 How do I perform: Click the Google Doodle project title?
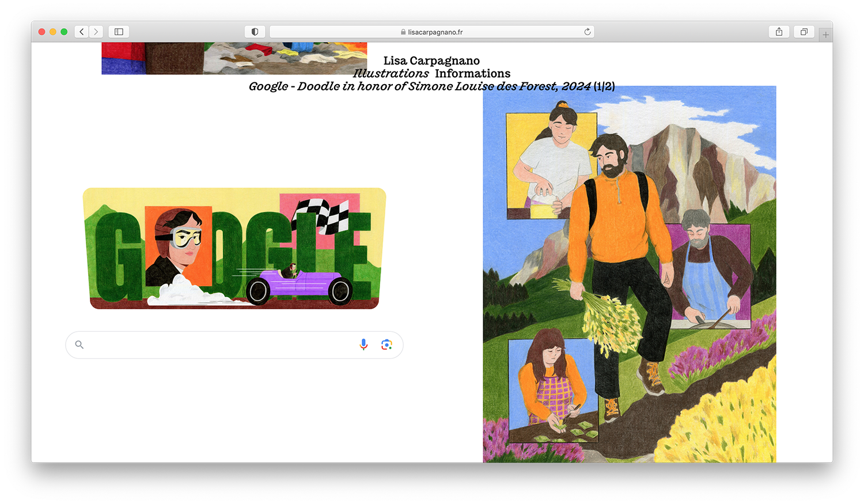419,86
